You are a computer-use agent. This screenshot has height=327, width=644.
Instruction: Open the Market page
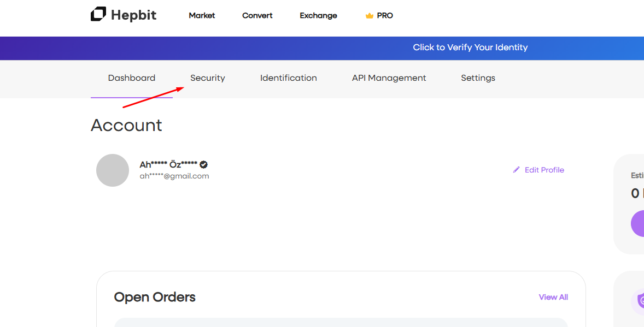202,15
